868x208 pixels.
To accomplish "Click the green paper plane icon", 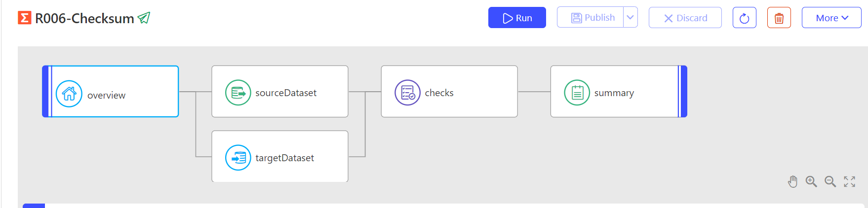I will (144, 18).
